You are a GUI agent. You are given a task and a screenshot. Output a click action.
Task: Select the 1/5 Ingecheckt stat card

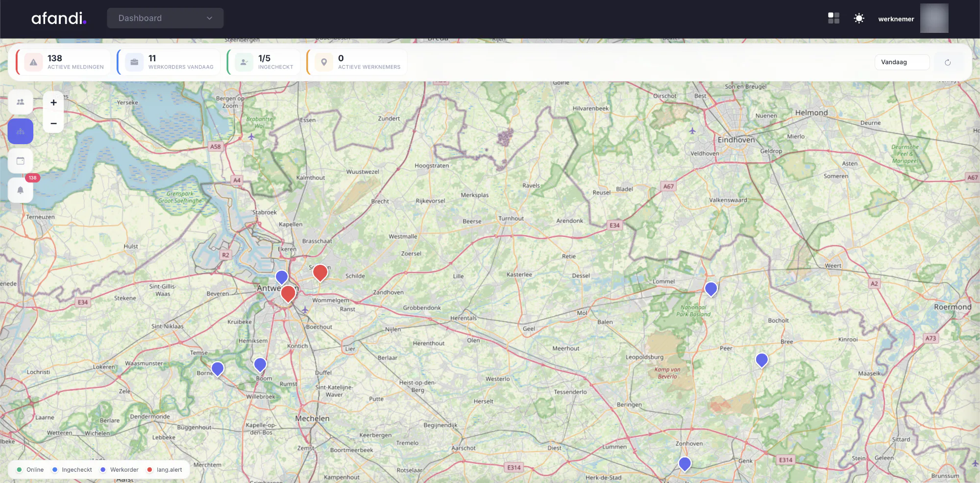(x=264, y=62)
